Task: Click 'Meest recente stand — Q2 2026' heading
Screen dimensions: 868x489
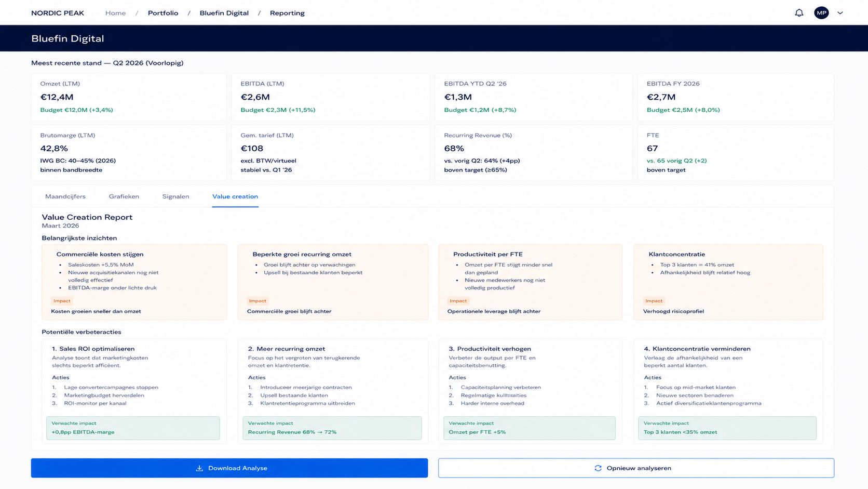Action: coord(107,63)
